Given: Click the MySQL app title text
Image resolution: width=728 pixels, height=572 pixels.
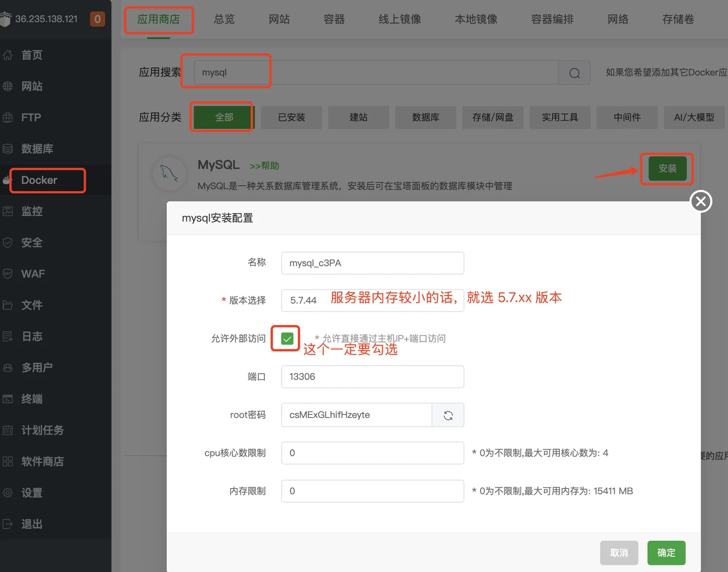Looking at the screenshot, I should pyautogui.click(x=218, y=165).
